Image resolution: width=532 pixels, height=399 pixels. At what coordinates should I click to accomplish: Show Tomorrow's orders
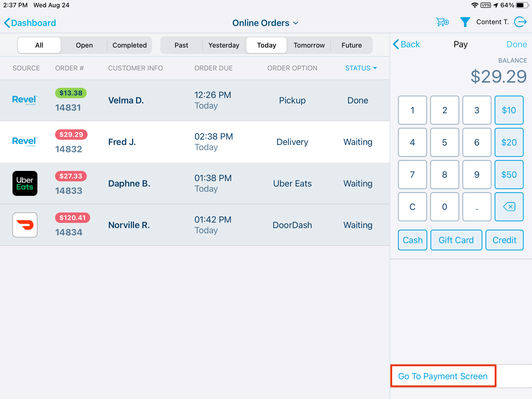point(309,45)
